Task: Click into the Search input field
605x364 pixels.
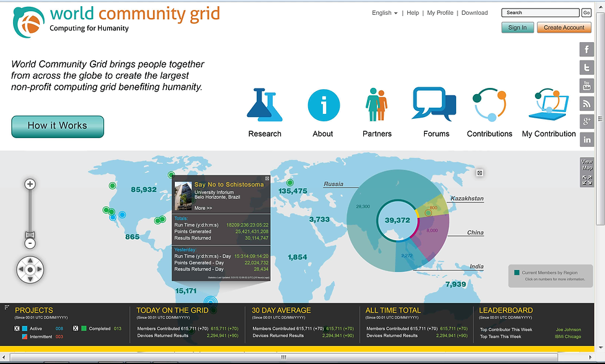Action: point(540,13)
